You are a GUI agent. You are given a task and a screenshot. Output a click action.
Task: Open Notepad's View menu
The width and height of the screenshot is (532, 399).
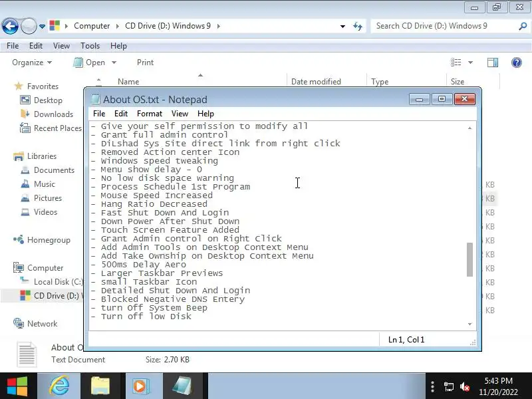coord(180,114)
